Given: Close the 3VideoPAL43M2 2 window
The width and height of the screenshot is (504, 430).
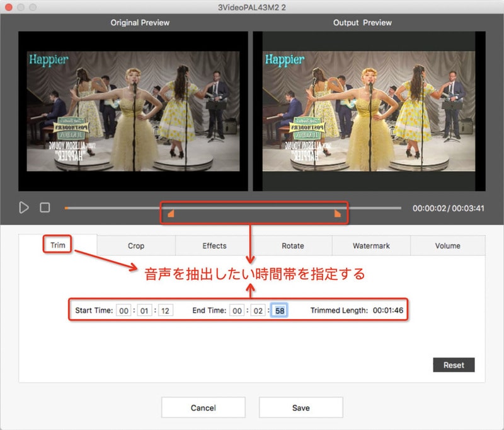Looking at the screenshot, I should (x=9, y=7).
